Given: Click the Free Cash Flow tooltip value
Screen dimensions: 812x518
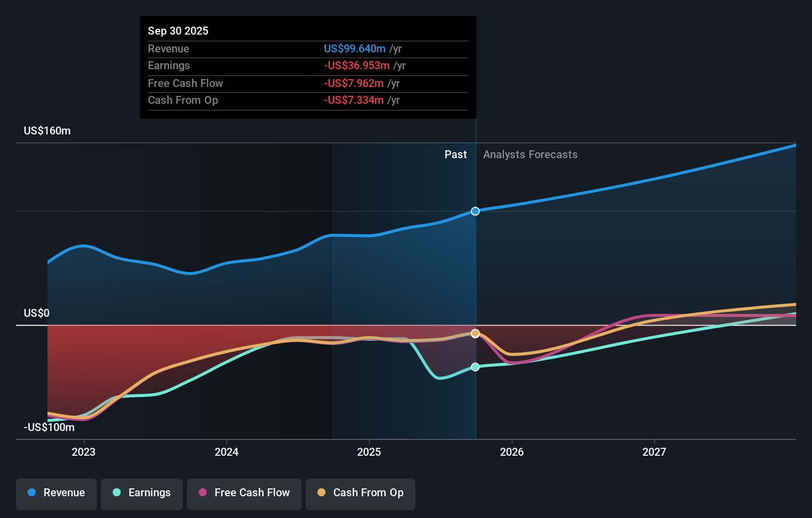Looking at the screenshot, I should point(353,83).
